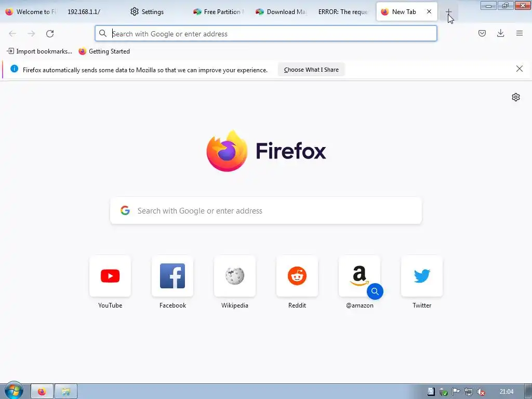The image size is (532, 399).
Task: Open the Downloads panel icon
Action: (500, 33)
